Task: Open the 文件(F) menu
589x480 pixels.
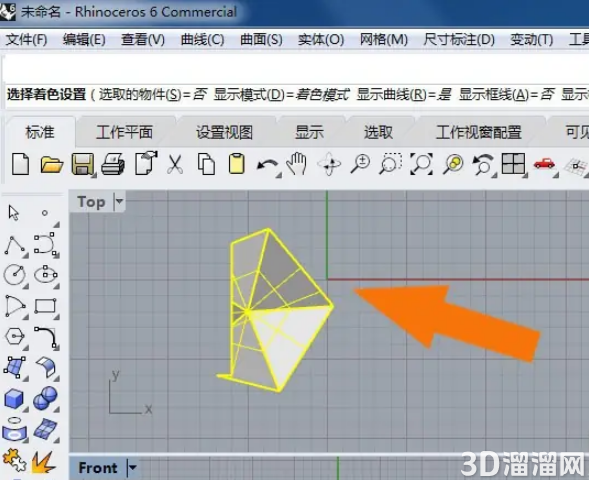Action: click(x=26, y=39)
